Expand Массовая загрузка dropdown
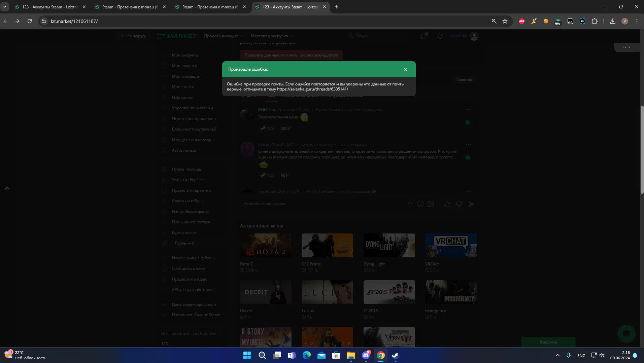The height and width of the screenshot is (363, 644). click(x=272, y=36)
